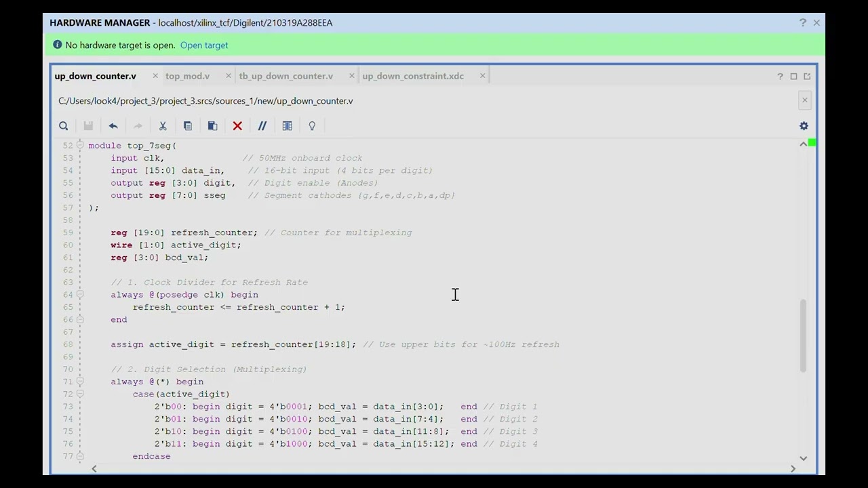Click the Open target link
868x488 pixels.
(204, 45)
